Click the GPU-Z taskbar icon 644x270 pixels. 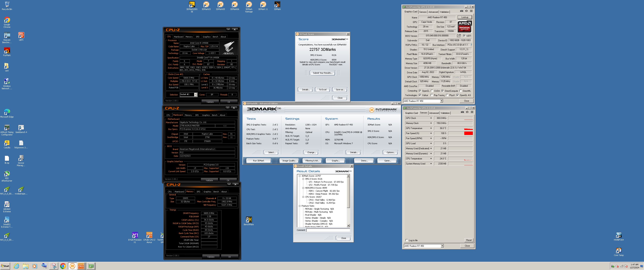pyautogui.click(x=91, y=266)
